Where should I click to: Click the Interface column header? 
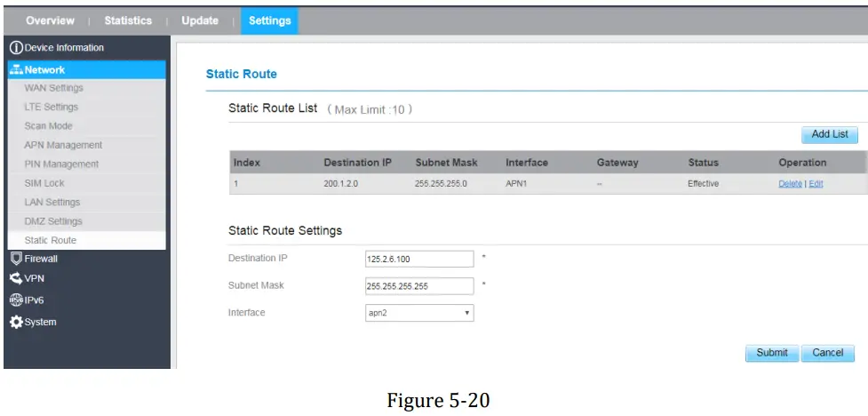(x=527, y=163)
